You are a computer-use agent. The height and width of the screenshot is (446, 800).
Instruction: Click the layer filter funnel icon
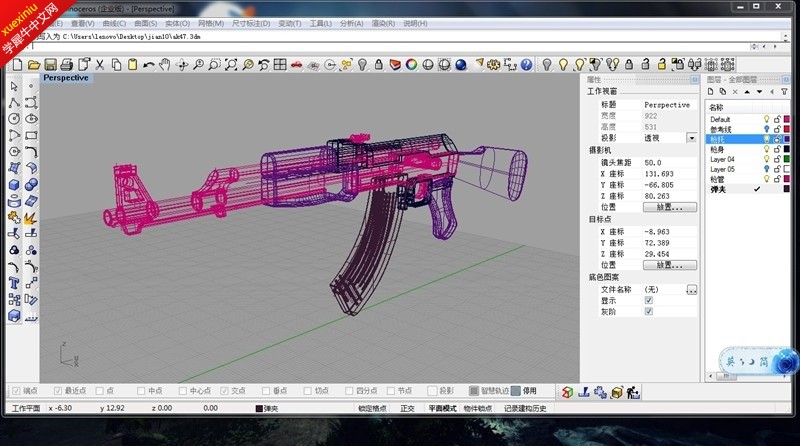point(785,92)
